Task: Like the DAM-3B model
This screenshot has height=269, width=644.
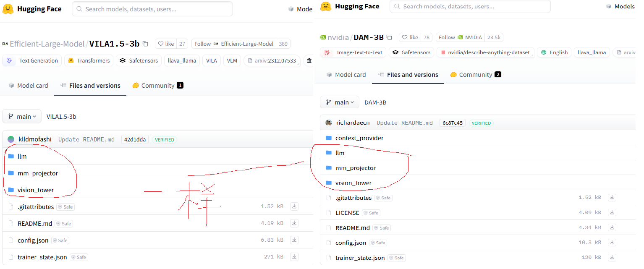Action: 410,37
